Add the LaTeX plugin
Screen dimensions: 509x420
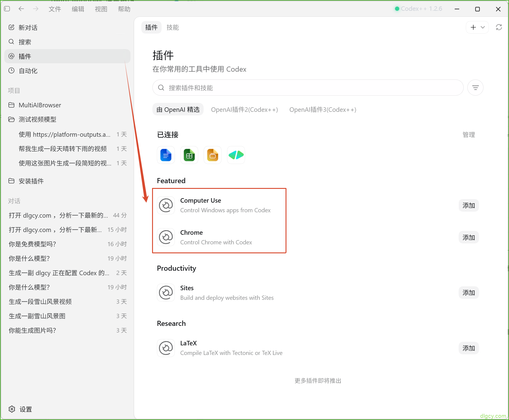[x=469, y=348]
